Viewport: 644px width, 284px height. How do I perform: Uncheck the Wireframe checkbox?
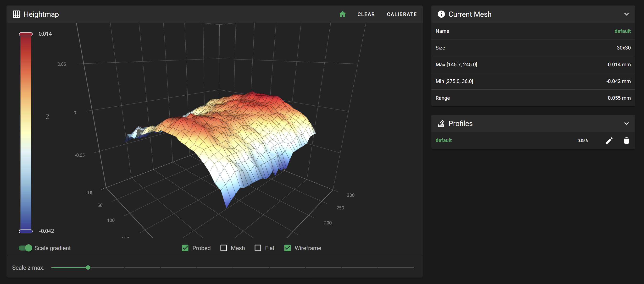click(288, 248)
